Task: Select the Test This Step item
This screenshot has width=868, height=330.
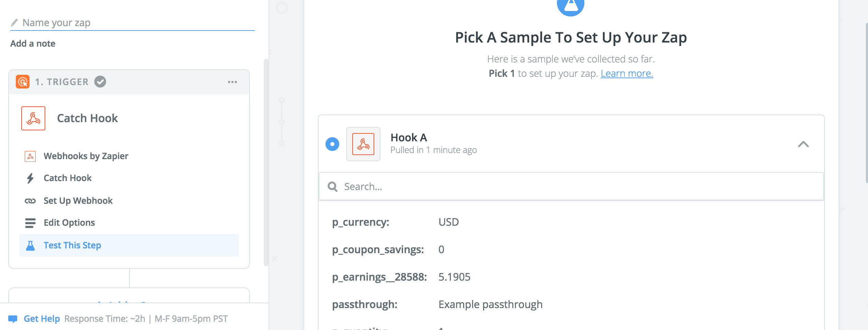Action: [72, 245]
